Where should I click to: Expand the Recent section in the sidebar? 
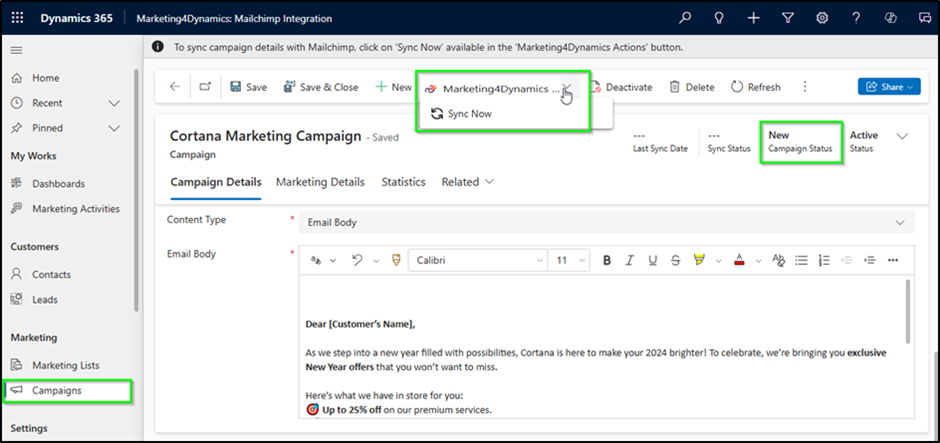pyautogui.click(x=114, y=103)
